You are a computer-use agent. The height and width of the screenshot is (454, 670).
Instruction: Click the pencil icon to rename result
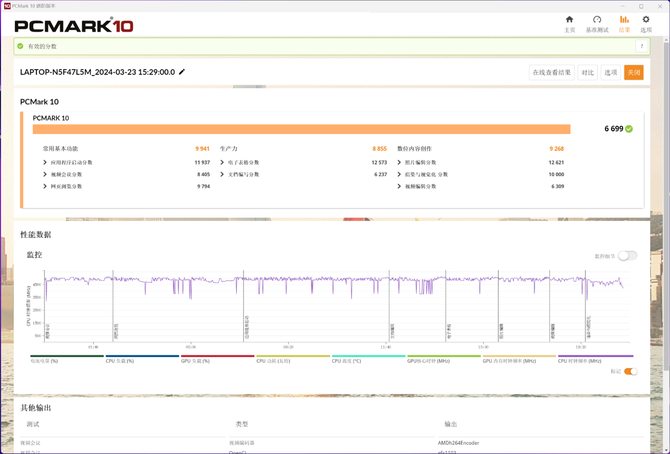182,72
